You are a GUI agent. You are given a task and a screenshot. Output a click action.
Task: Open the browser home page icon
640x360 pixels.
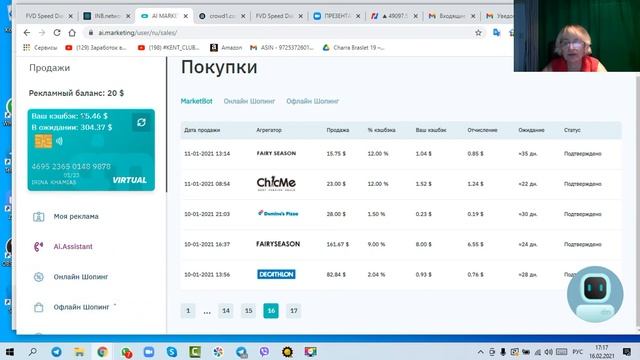point(72,33)
